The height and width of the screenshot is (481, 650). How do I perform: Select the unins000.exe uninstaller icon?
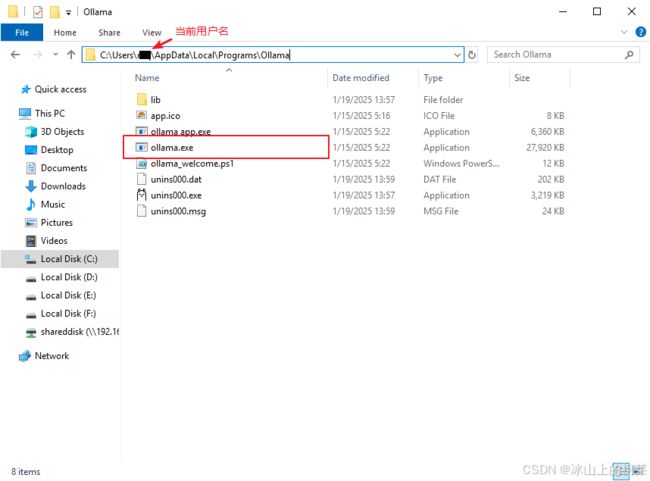coord(142,195)
